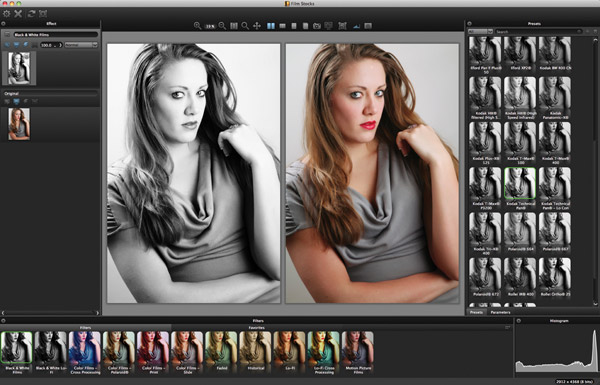
Task: Click the Presets panel vertical scrollbar
Action: [x=595, y=170]
